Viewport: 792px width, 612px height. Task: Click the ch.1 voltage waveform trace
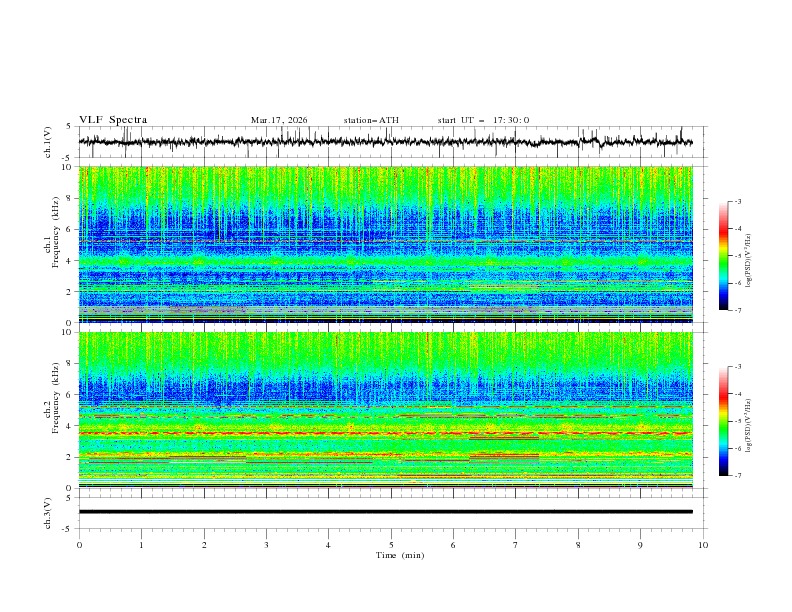click(x=385, y=142)
